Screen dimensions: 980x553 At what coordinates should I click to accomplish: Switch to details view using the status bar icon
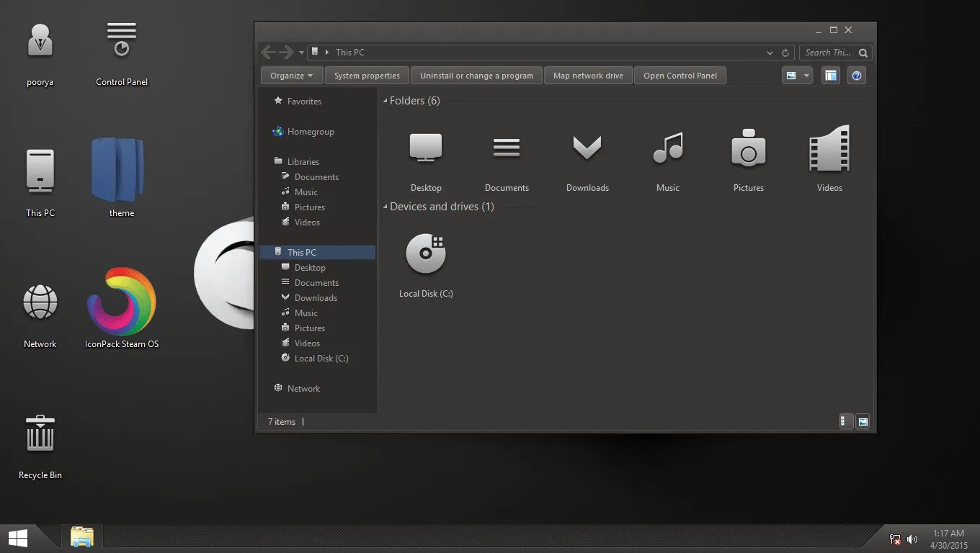pyautogui.click(x=845, y=421)
